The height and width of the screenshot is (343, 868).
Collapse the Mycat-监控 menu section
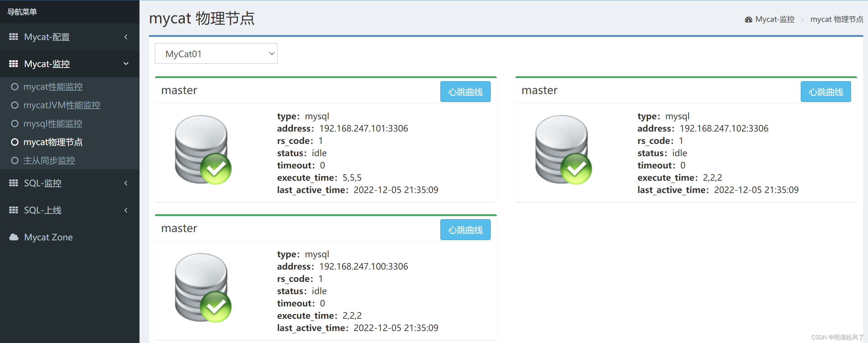126,63
